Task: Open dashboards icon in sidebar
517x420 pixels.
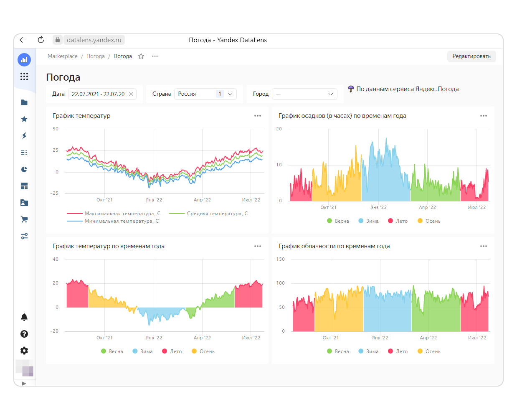Action: click(24, 186)
